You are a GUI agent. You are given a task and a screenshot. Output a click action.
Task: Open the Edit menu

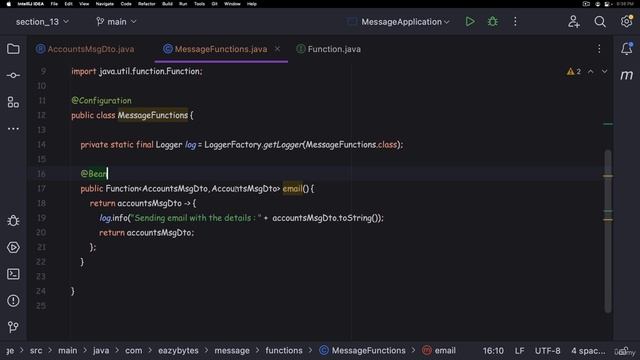tap(68, 4)
